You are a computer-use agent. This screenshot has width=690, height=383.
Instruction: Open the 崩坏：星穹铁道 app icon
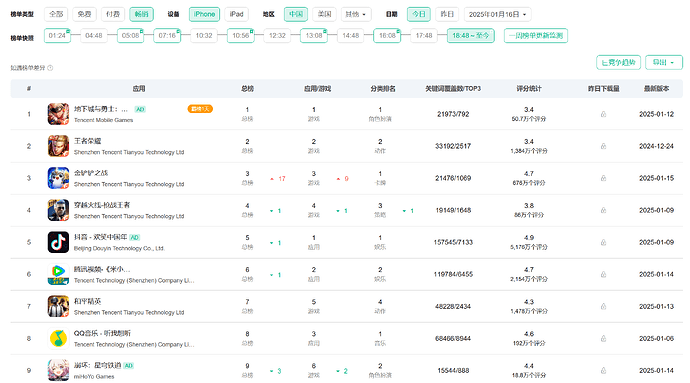(x=58, y=370)
